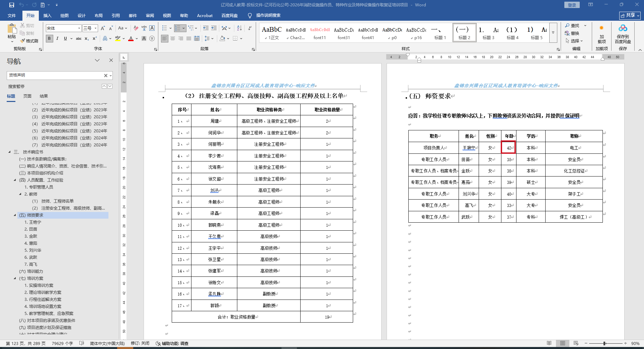This screenshot has height=349, width=644.
Task: Open bullet list dropdown arrow
Action: pyautogui.click(x=170, y=28)
